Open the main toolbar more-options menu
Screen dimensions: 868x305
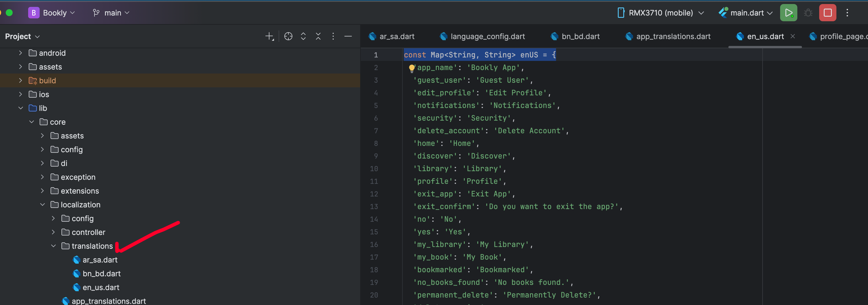click(x=847, y=13)
